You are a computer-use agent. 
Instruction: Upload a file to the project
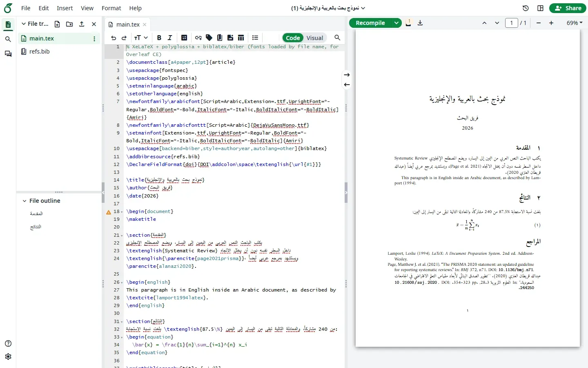tap(82, 24)
